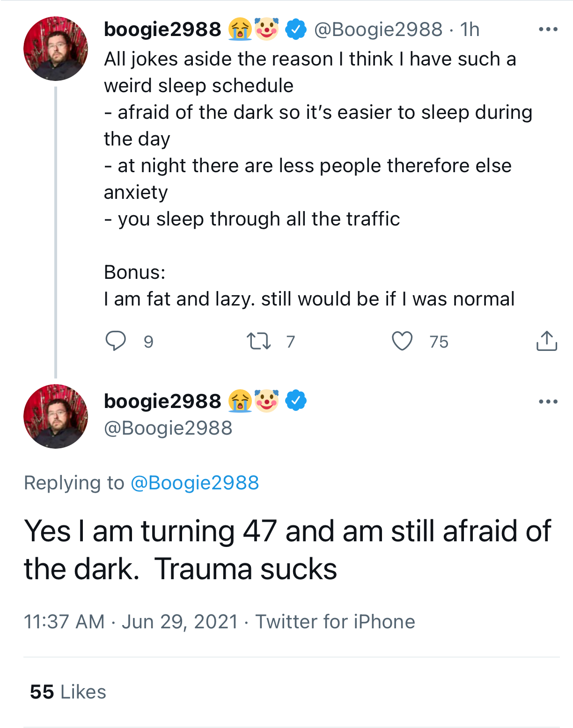The height and width of the screenshot is (728, 573).
Task: Open the more options menu on the first tweet
Action: point(548,29)
